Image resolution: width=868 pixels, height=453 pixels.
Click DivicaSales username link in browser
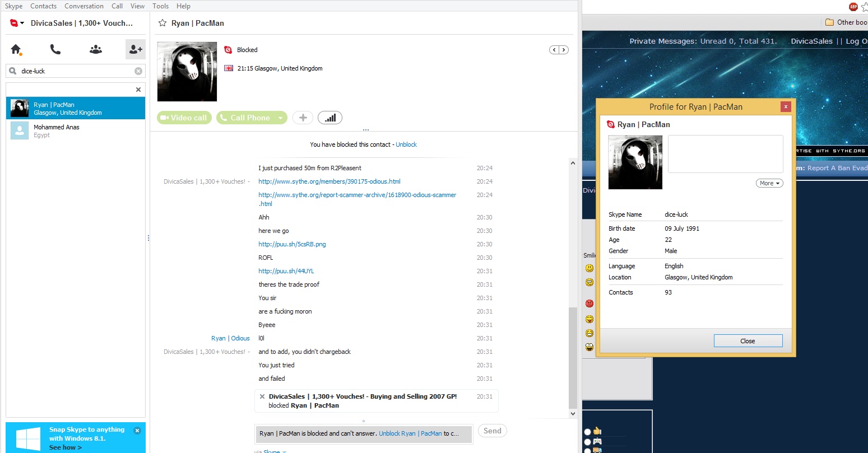coord(811,41)
